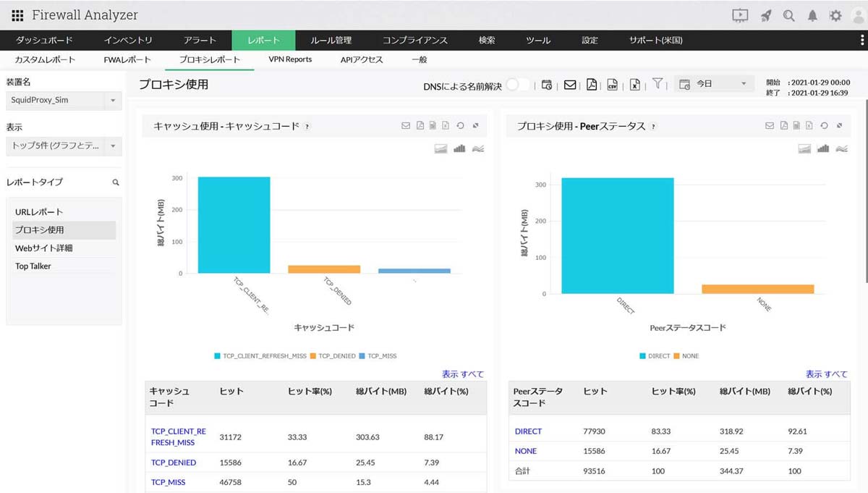The image size is (868, 493).
Task: Export report data to CSV
Action: tap(613, 85)
